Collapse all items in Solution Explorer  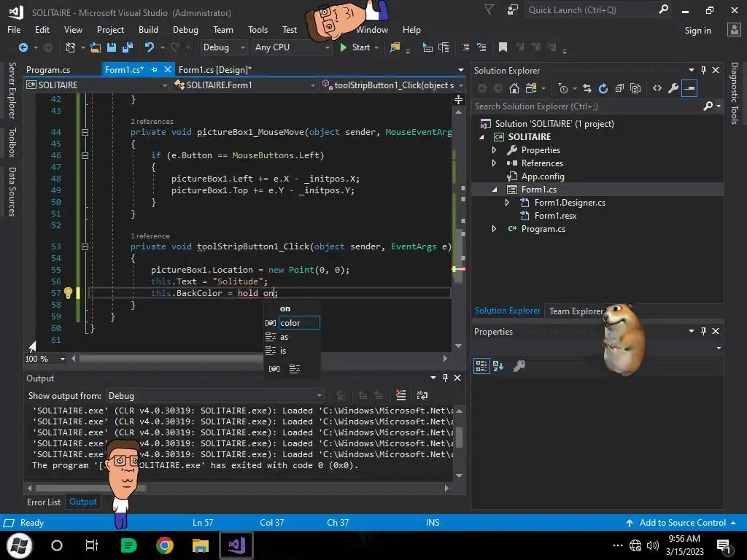pos(619,88)
